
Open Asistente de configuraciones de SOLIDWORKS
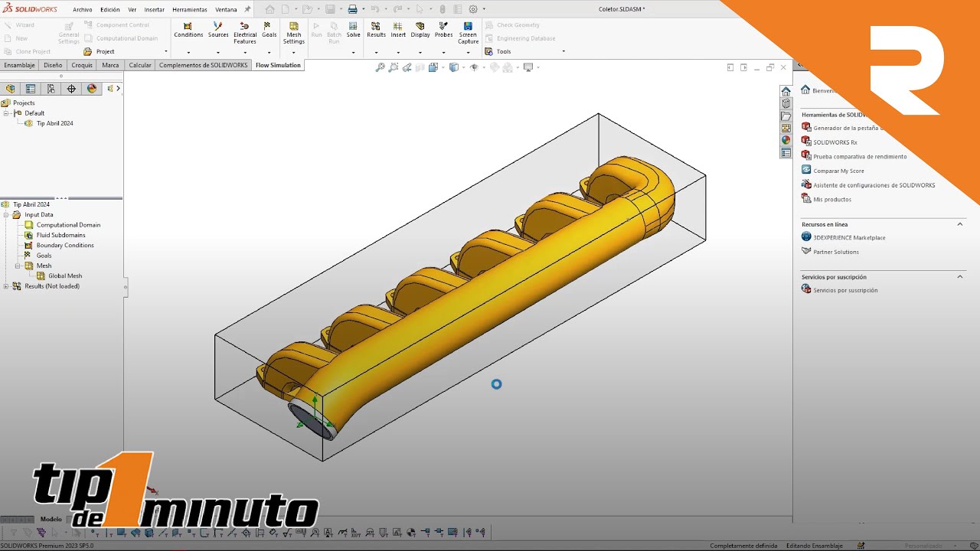pos(874,185)
